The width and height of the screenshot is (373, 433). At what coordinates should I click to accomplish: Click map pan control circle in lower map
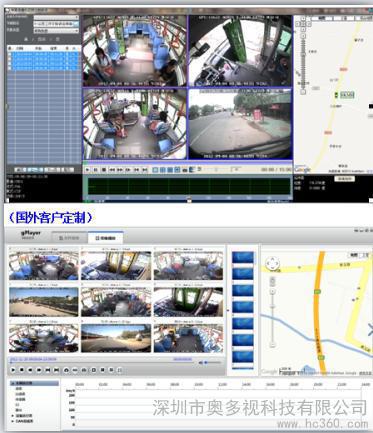pyautogui.click(x=273, y=263)
